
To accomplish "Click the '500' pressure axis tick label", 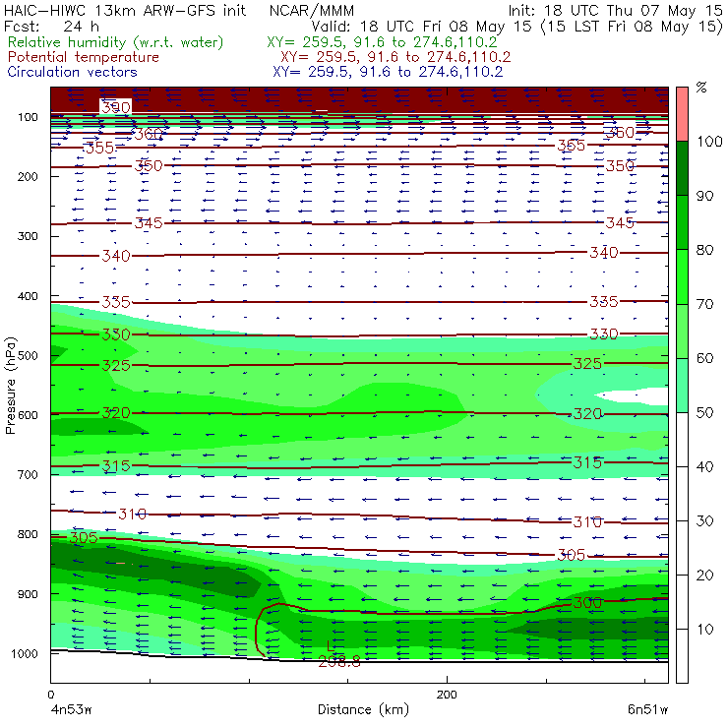I will coord(28,356).
